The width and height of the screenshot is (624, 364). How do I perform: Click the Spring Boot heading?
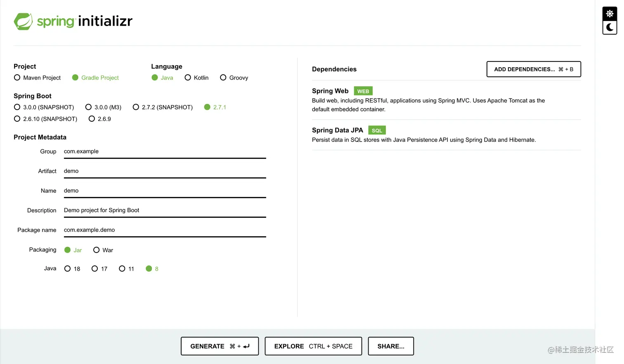coord(33,96)
